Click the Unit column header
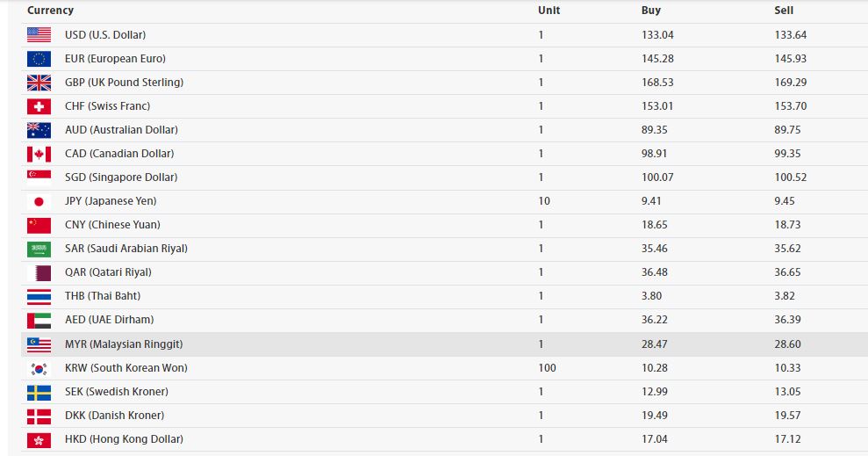868x456 pixels. click(549, 11)
